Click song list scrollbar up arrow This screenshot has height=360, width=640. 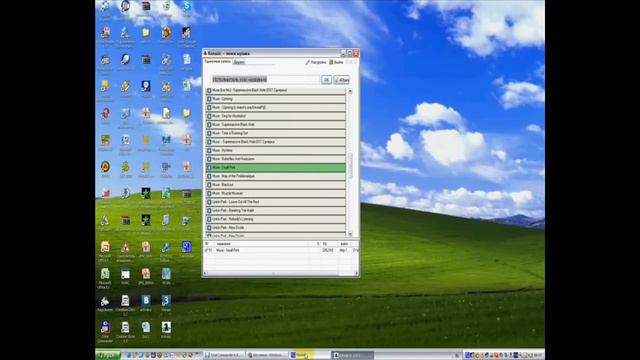[350, 91]
